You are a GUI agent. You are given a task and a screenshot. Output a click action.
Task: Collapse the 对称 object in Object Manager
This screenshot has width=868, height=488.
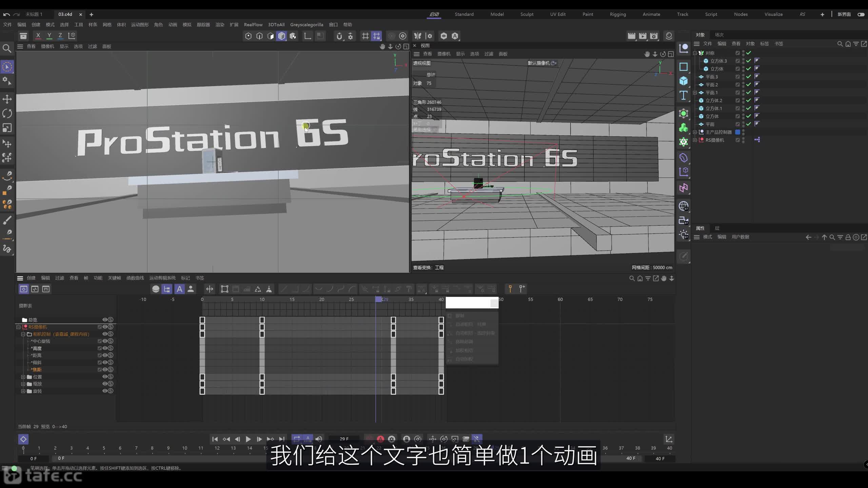tap(695, 53)
